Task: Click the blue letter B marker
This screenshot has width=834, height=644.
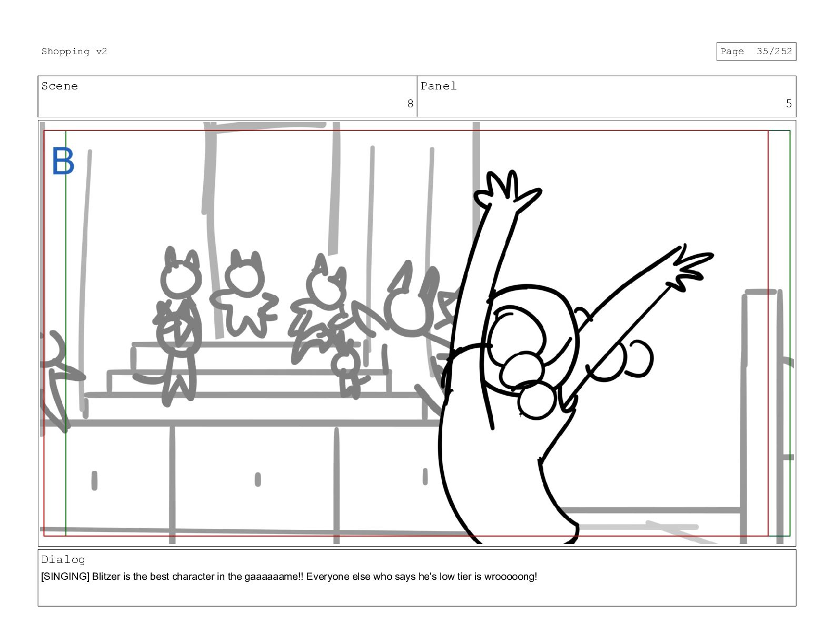Action: [x=63, y=162]
